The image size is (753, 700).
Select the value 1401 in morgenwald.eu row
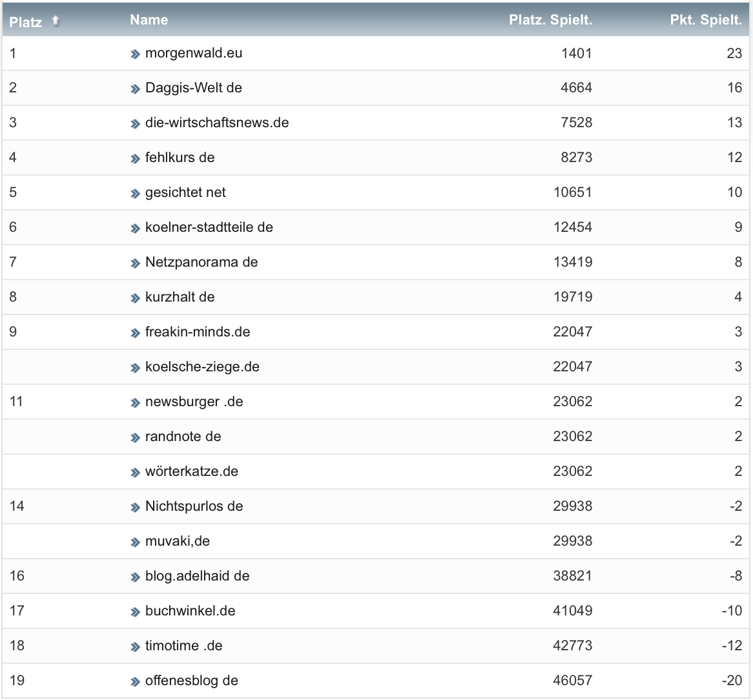576,54
